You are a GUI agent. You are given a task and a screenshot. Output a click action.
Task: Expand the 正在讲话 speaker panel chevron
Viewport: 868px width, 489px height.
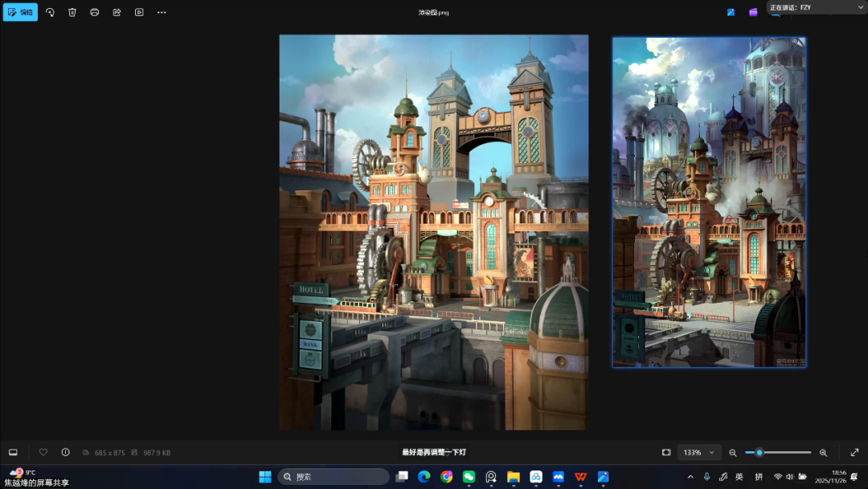tap(858, 7)
